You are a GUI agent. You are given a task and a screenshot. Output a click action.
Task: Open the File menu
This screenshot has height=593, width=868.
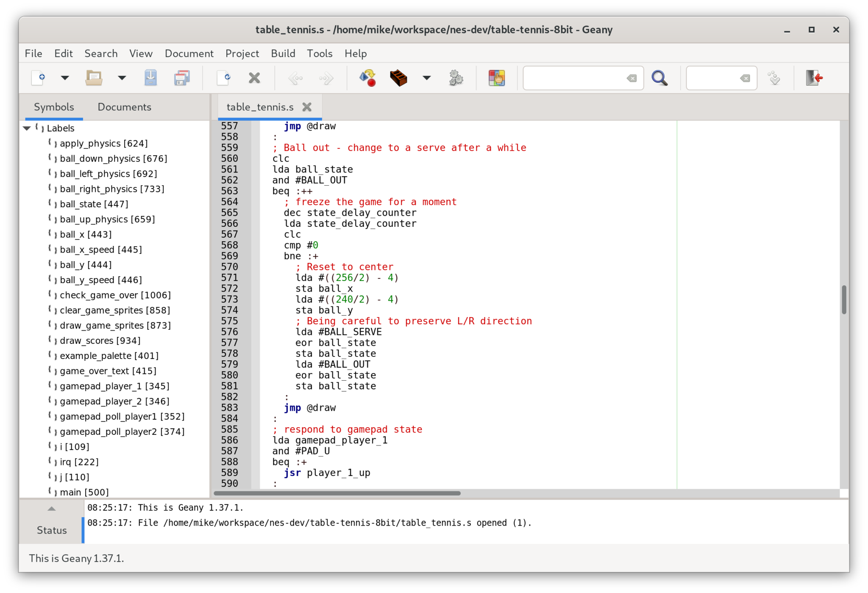click(x=33, y=53)
